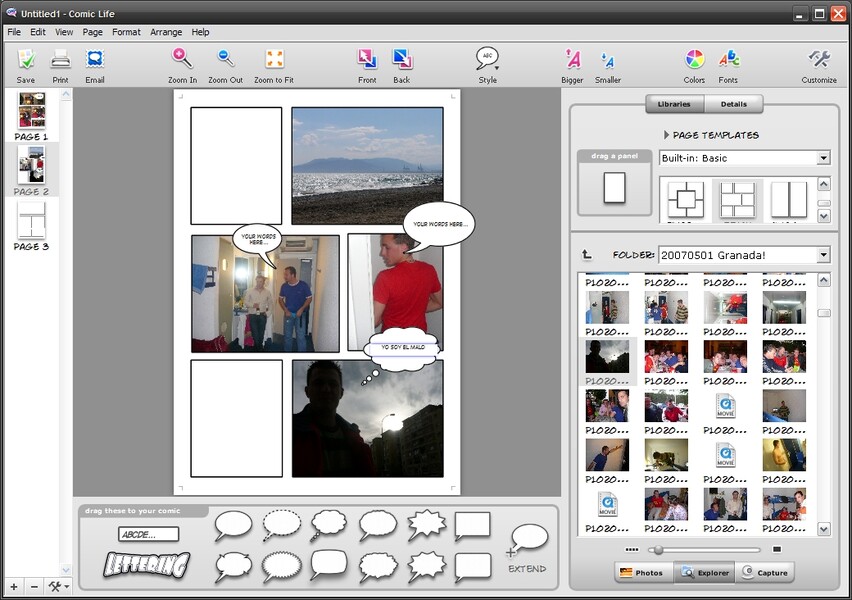Collapse the Page Templates section
Screen dimensions: 852x600
(667, 135)
